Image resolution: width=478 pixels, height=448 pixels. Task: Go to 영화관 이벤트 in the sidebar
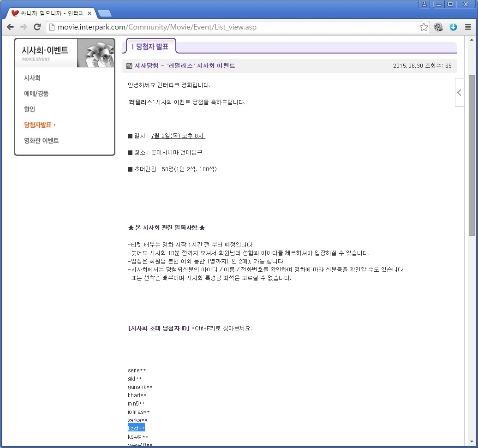point(41,141)
